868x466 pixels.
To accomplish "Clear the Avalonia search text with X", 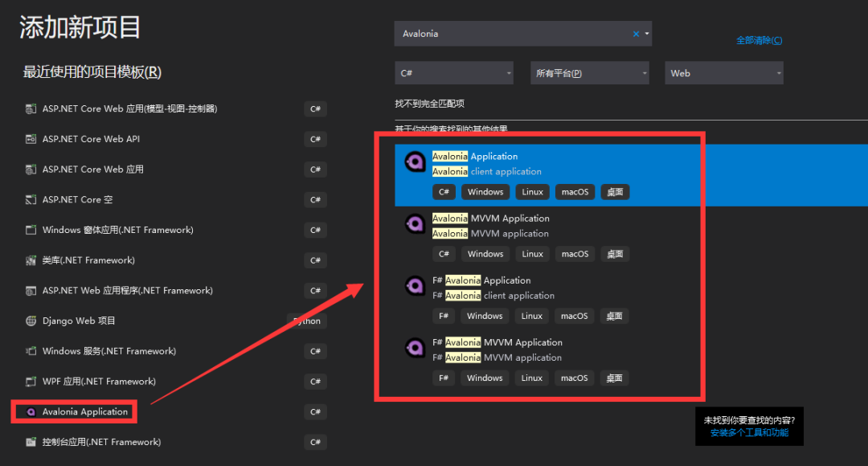I will point(636,34).
